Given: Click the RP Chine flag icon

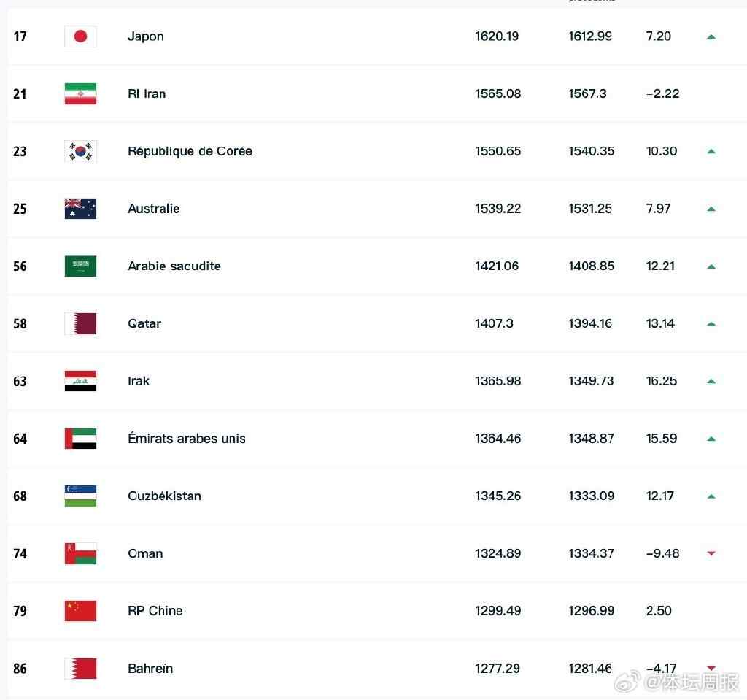Looking at the screenshot, I should point(80,611).
